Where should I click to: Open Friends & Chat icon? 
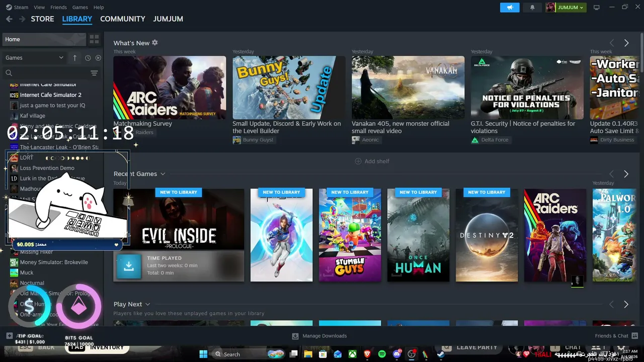635,336
